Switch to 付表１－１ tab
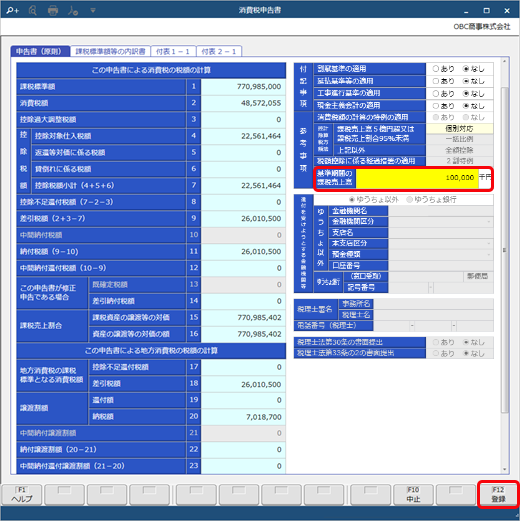520x521 pixels. [173, 51]
